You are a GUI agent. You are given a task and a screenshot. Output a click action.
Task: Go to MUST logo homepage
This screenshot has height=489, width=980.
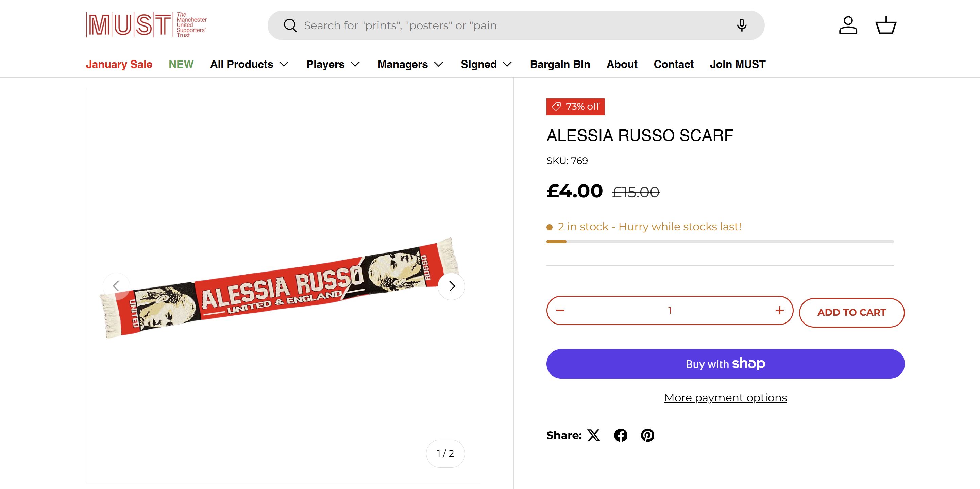[147, 25]
